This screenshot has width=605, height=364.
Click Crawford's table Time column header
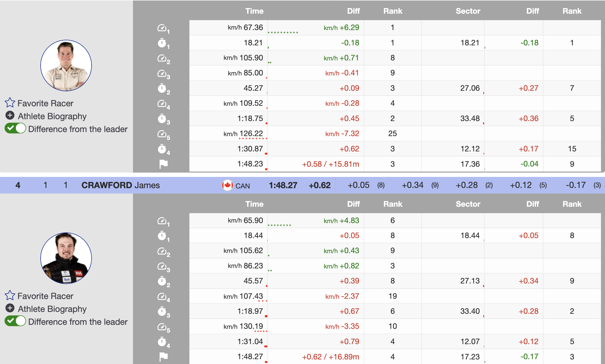(x=254, y=204)
